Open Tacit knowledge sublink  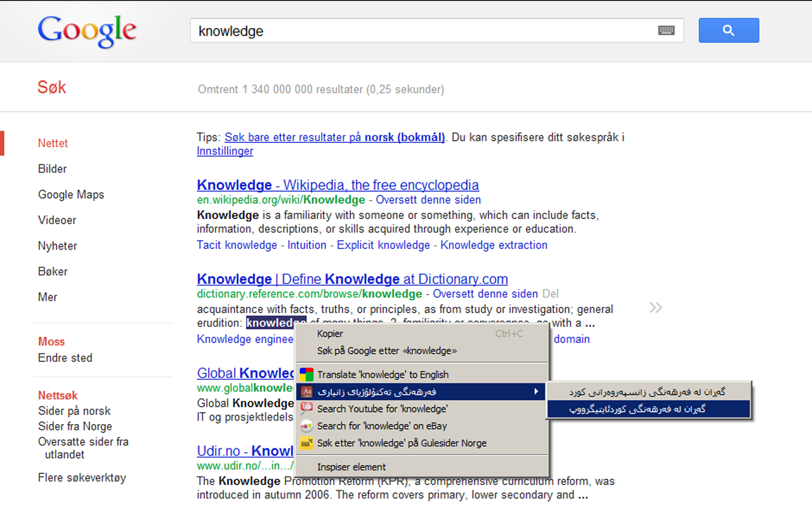coord(237,245)
